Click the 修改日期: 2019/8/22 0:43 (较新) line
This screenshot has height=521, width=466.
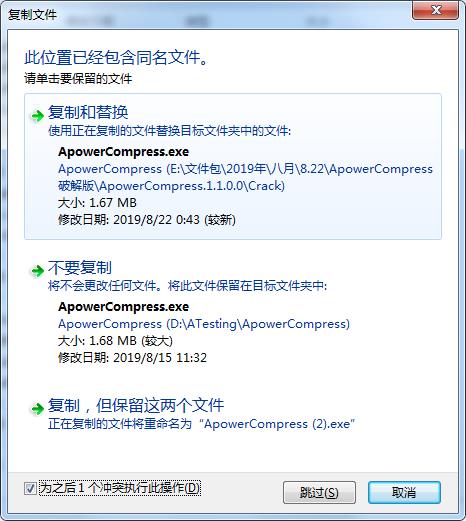[x=147, y=220]
